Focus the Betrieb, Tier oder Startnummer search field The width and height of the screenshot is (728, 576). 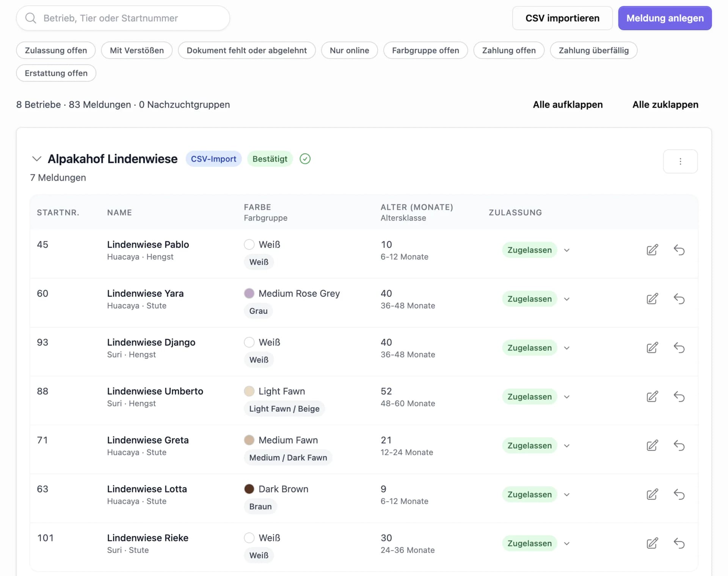(123, 18)
